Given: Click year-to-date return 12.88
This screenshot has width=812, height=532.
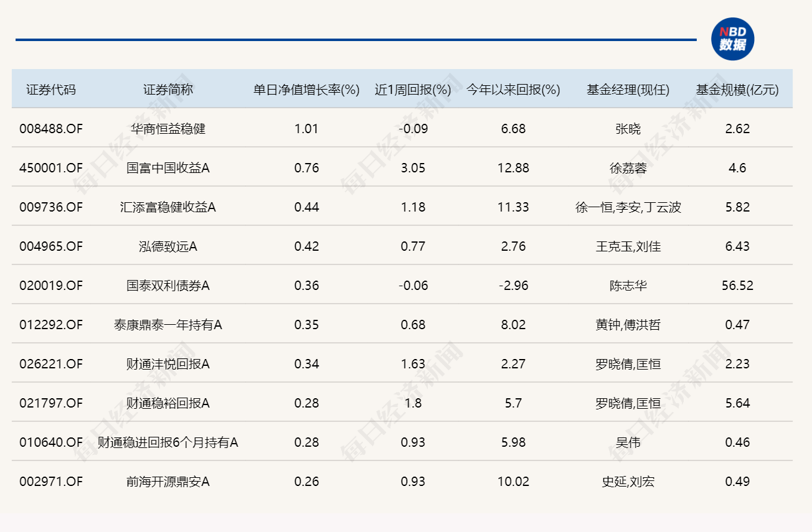Looking at the screenshot, I should 513,168.
